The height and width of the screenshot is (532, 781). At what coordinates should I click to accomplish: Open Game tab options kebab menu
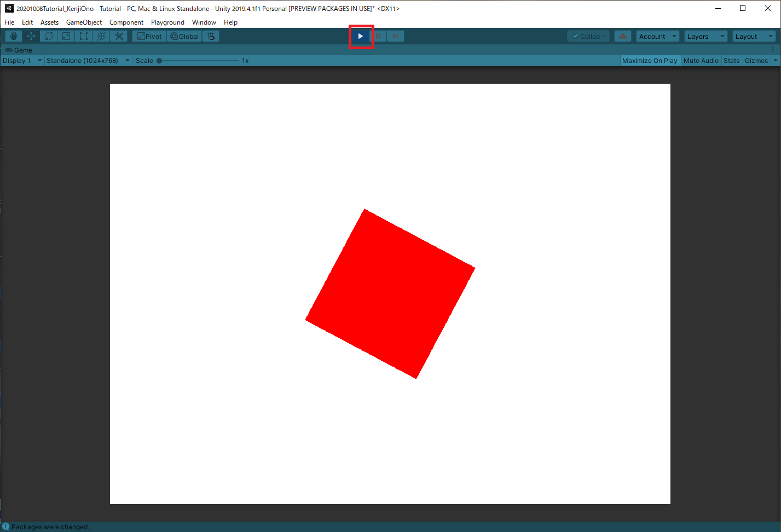773,50
